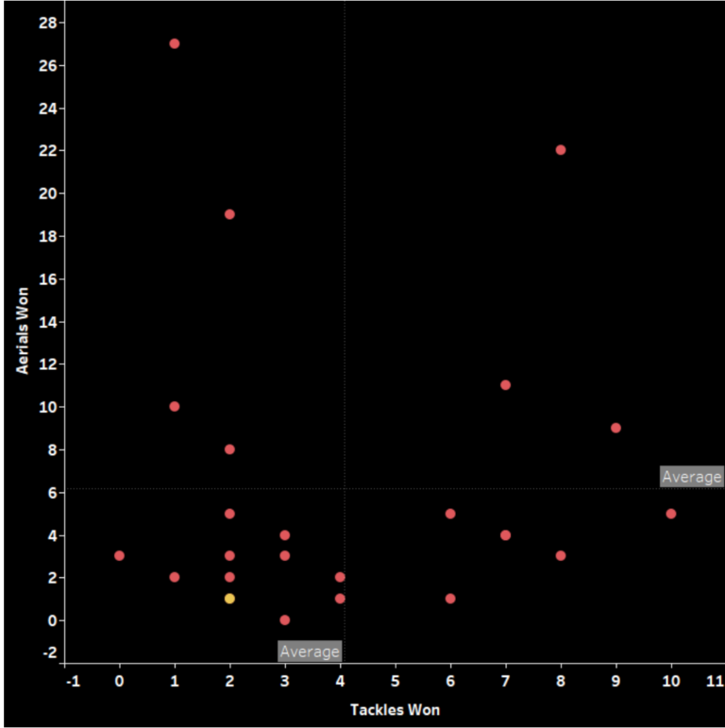
Task: Click the data point at 2 tackles, 19 aerials
Action: point(229,214)
